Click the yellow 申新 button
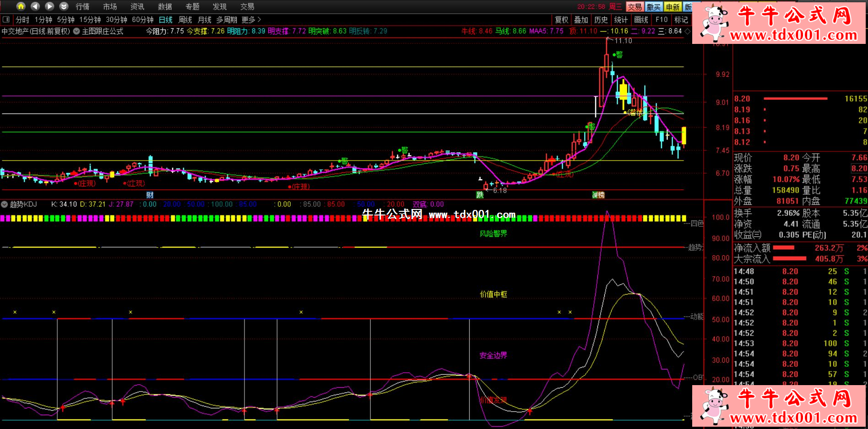868x429 pixels. click(673, 7)
